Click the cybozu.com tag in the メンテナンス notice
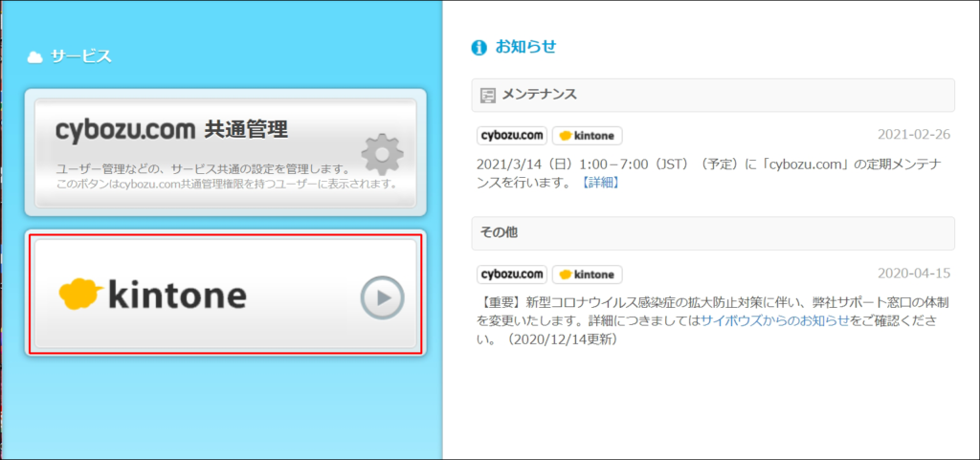 tap(512, 136)
